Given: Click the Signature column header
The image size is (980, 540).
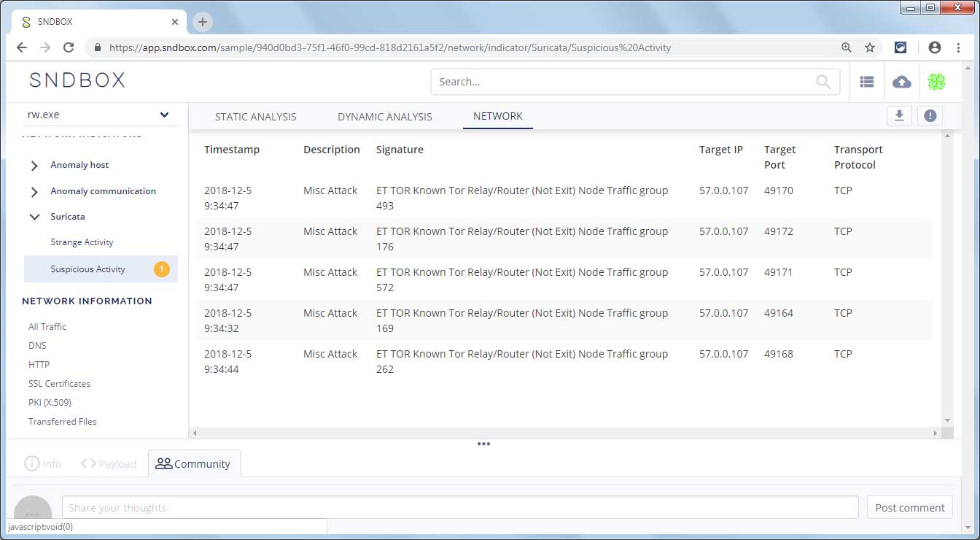Looking at the screenshot, I should (x=400, y=150).
